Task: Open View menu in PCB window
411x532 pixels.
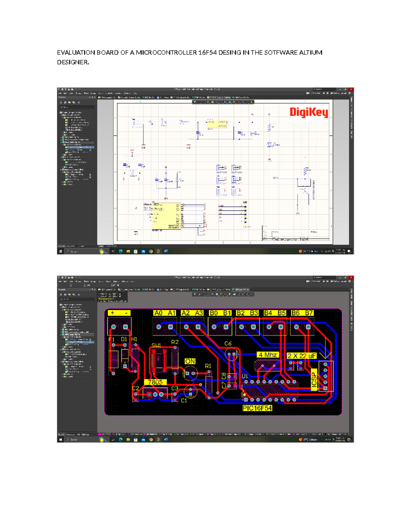Action: point(71,281)
